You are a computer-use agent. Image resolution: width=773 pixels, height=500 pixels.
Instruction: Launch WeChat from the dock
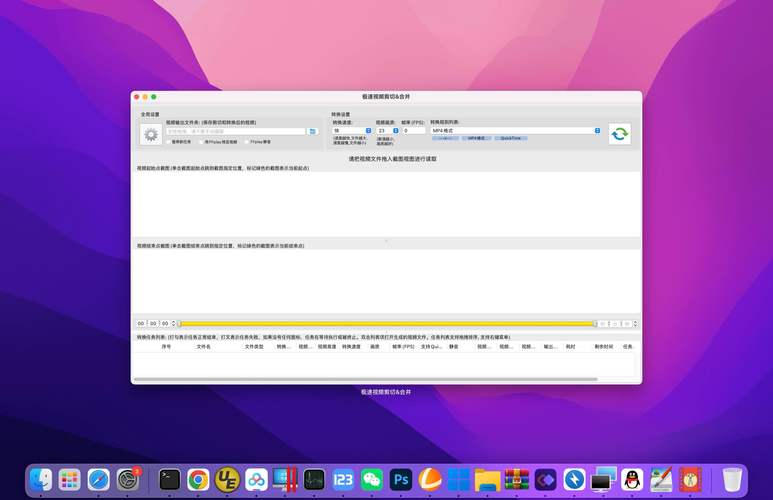372,480
